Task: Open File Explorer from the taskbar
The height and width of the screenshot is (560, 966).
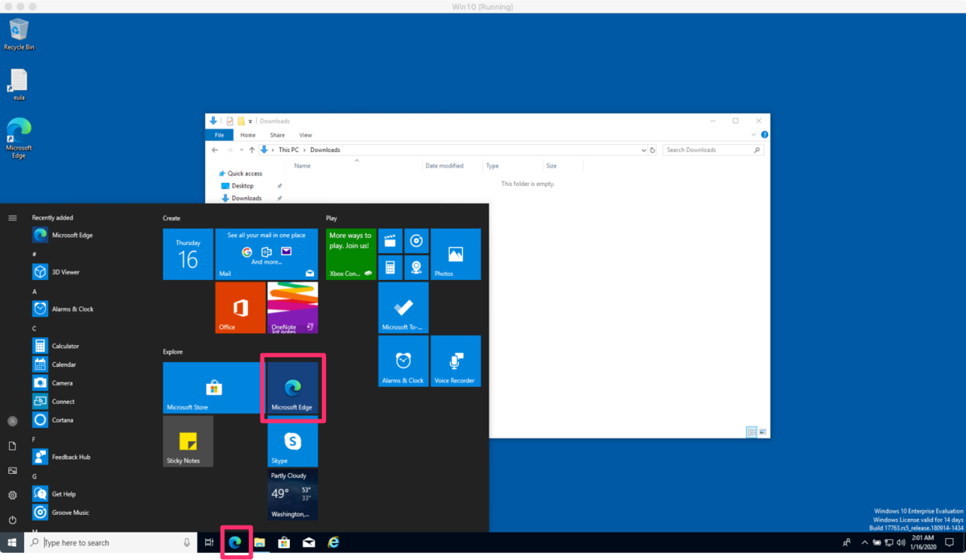Action: (x=260, y=543)
